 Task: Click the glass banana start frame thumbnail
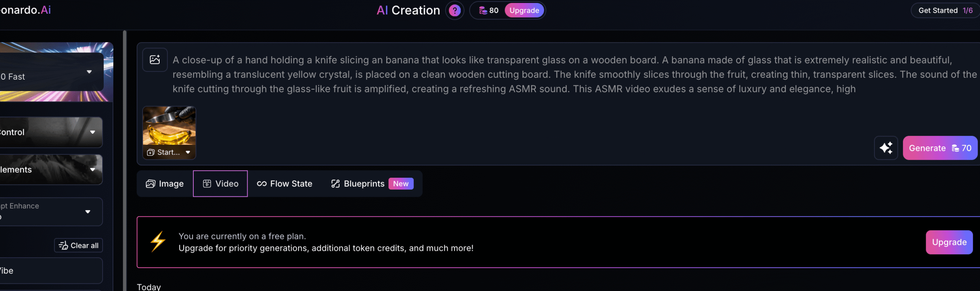pyautogui.click(x=169, y=126)
